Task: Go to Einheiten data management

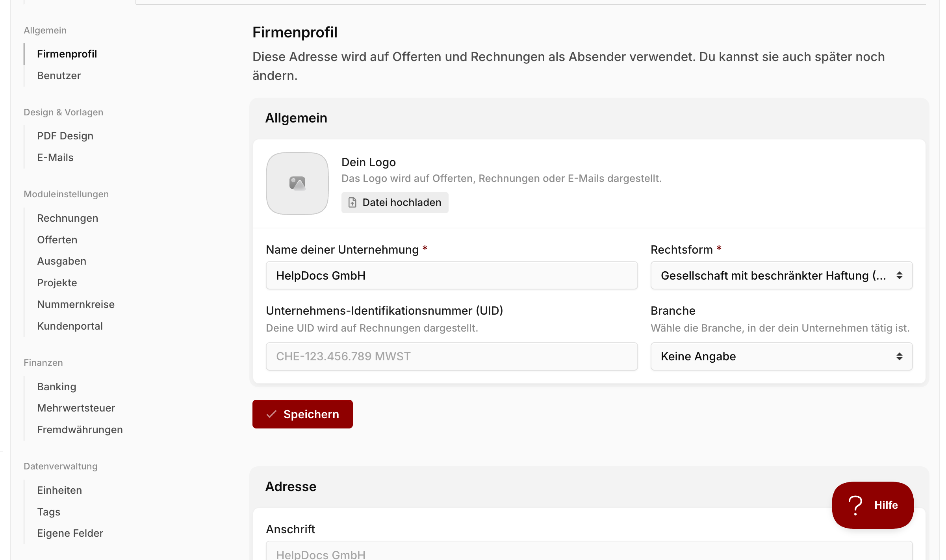Action: coord(59,490)
